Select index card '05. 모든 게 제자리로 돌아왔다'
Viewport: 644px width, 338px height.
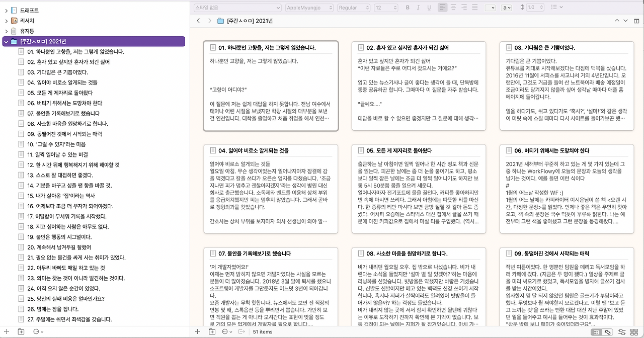click(x=419, y=189)
